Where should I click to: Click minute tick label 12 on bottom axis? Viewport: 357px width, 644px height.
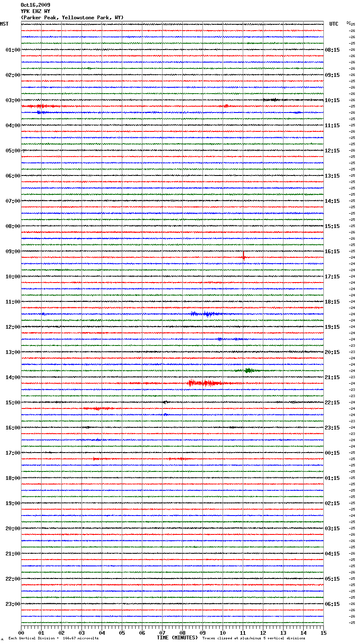(x=263, y=632)
